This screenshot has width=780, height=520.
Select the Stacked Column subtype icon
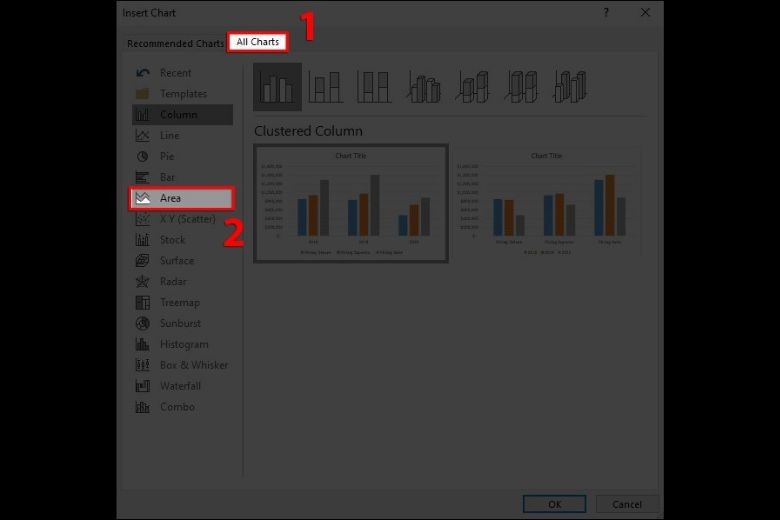[x=325, y=87]
